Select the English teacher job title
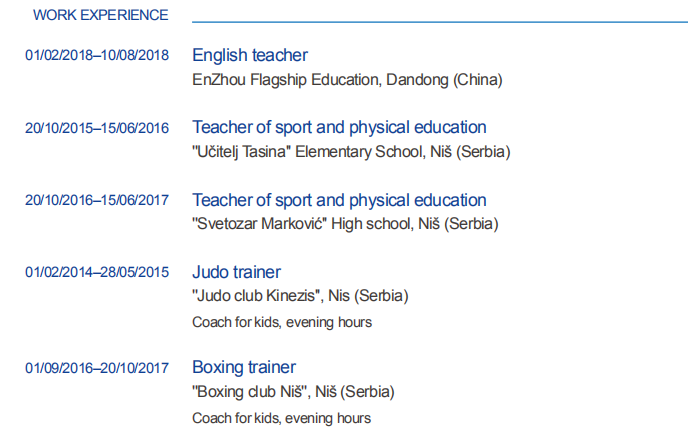Viewport: 688px width, 435px height. click(x=250, y=55)
